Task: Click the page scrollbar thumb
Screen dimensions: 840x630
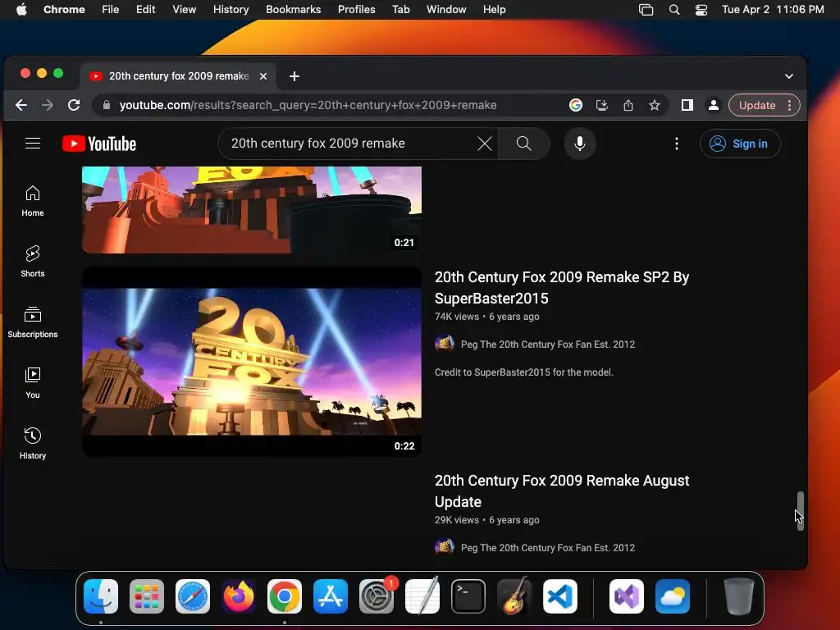Action: [x=800, y=511]
